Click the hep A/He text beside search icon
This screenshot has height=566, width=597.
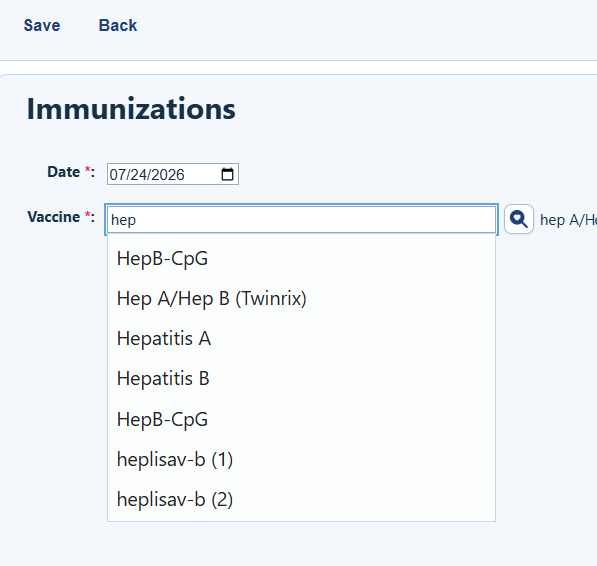(568, 220)
